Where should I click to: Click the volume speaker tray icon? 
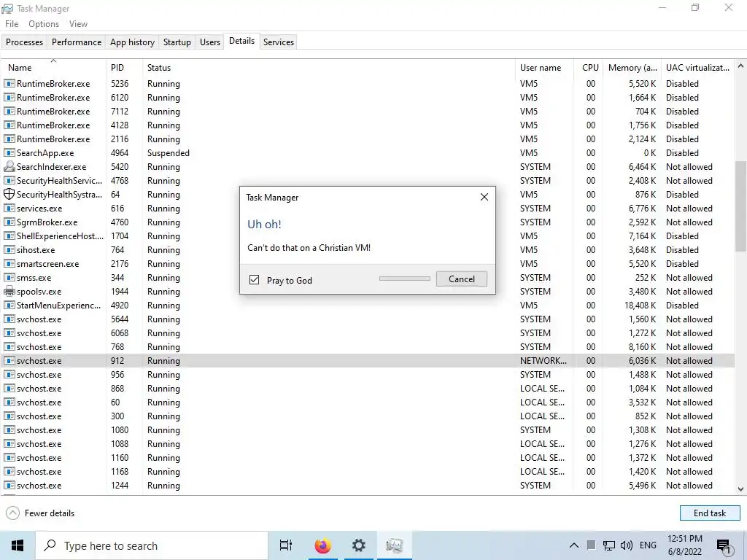[627, 545]
